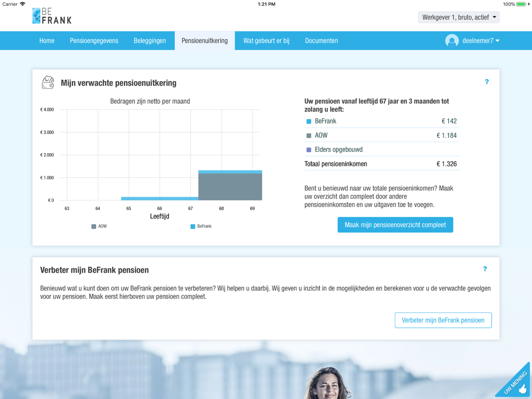Switch to the Beleggingen tab
This screenshot has width=532, height=399.
[149, 40]
